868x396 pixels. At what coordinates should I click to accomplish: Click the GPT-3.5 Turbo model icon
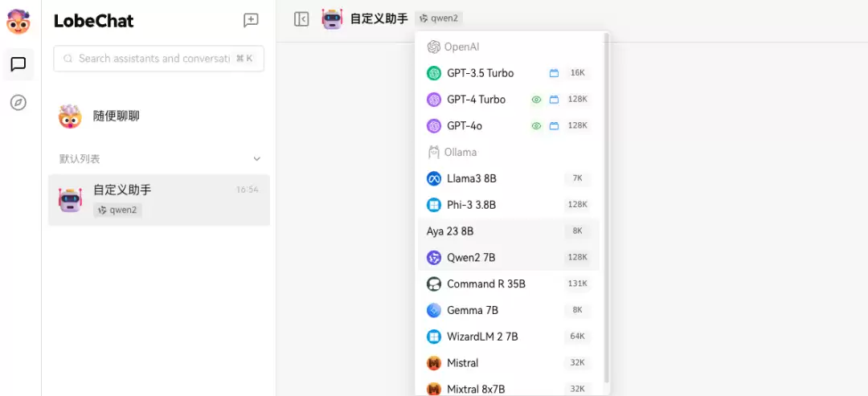pos(434,73)
